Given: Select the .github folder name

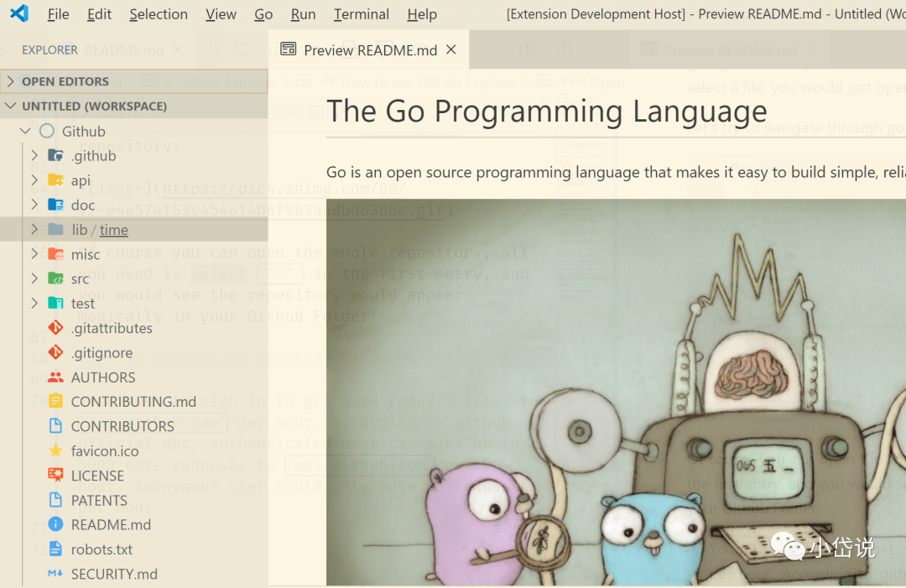Looking at the screenshot, I should [94, 156].
